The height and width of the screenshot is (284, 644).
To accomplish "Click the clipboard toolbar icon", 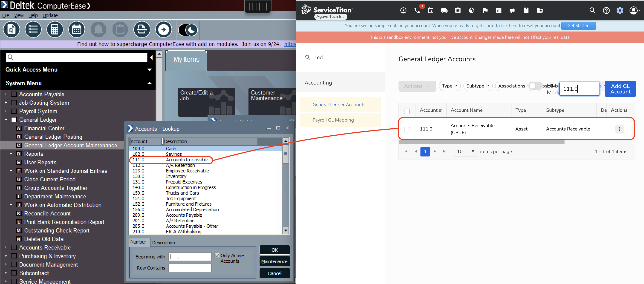I will (x=120, y=29).
